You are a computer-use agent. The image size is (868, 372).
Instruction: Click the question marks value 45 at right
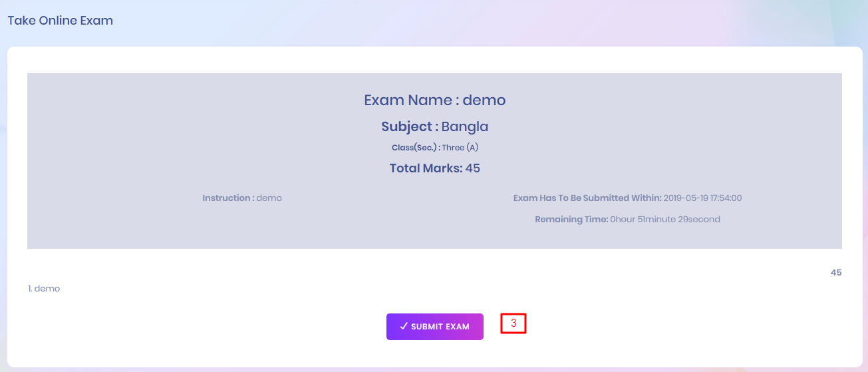tap(836, 273)
